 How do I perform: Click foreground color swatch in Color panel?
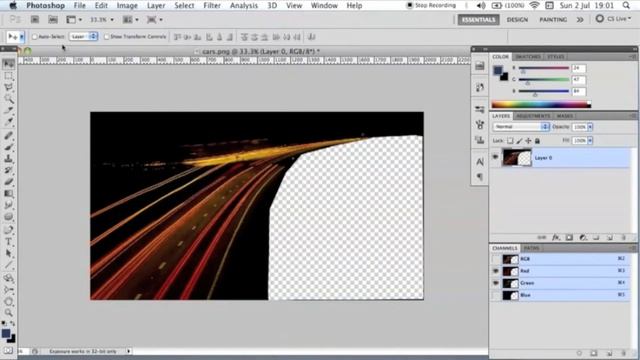coord(498,71)
